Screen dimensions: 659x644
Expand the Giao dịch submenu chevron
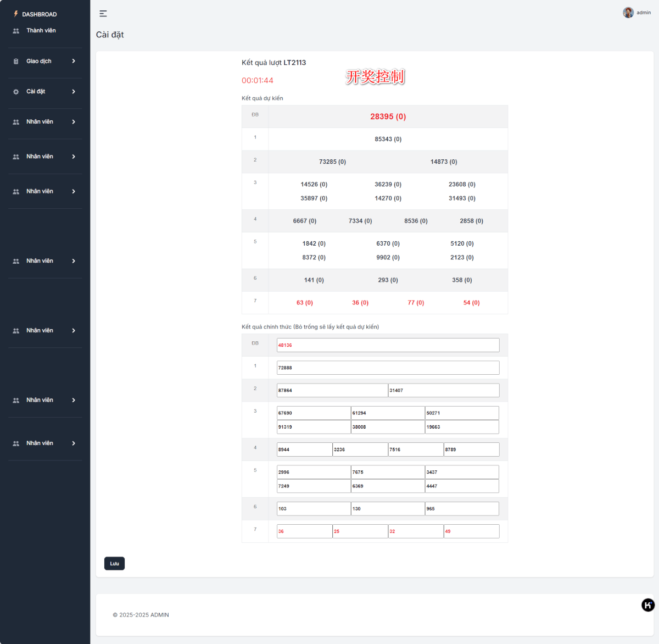(x=74, y=61)
